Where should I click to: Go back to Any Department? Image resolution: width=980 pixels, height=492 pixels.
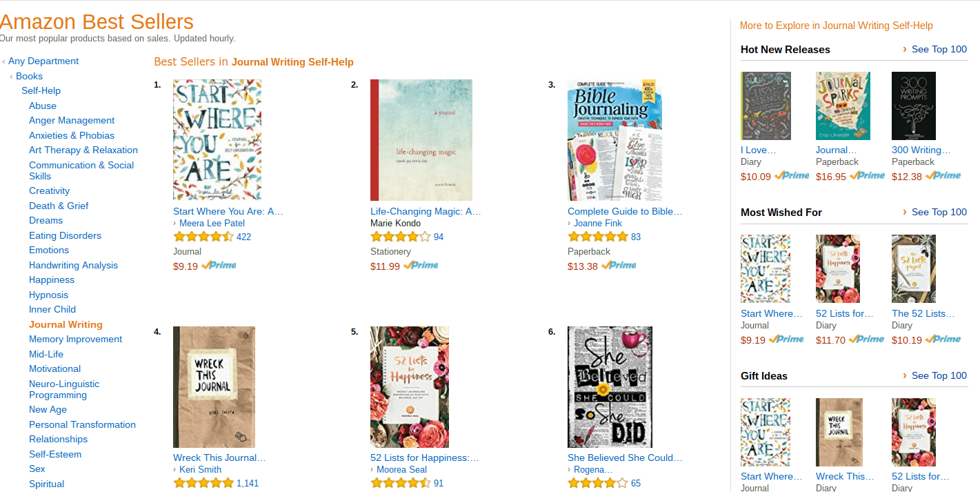coord(43,61)
